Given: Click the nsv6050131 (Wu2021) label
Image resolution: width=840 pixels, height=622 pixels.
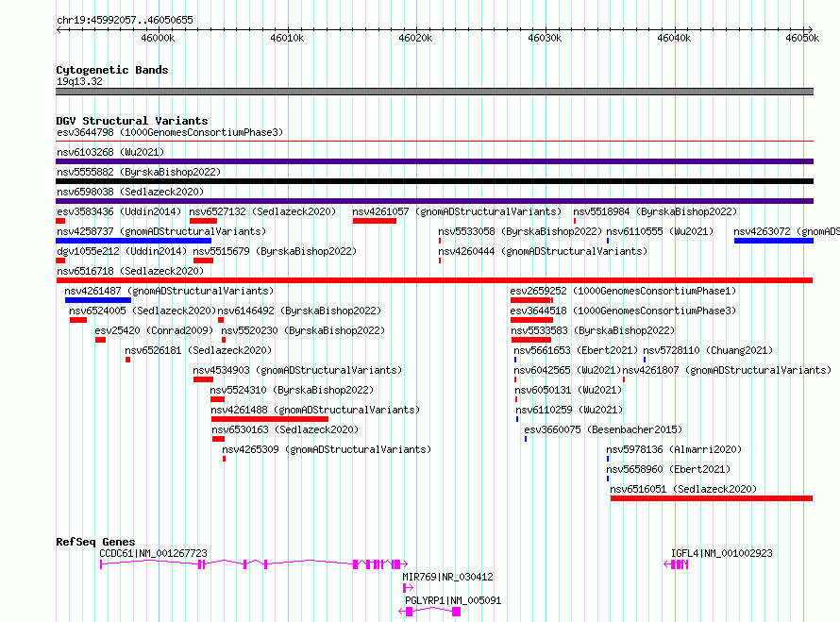Looking at the screenshot, I should [568, 390].
